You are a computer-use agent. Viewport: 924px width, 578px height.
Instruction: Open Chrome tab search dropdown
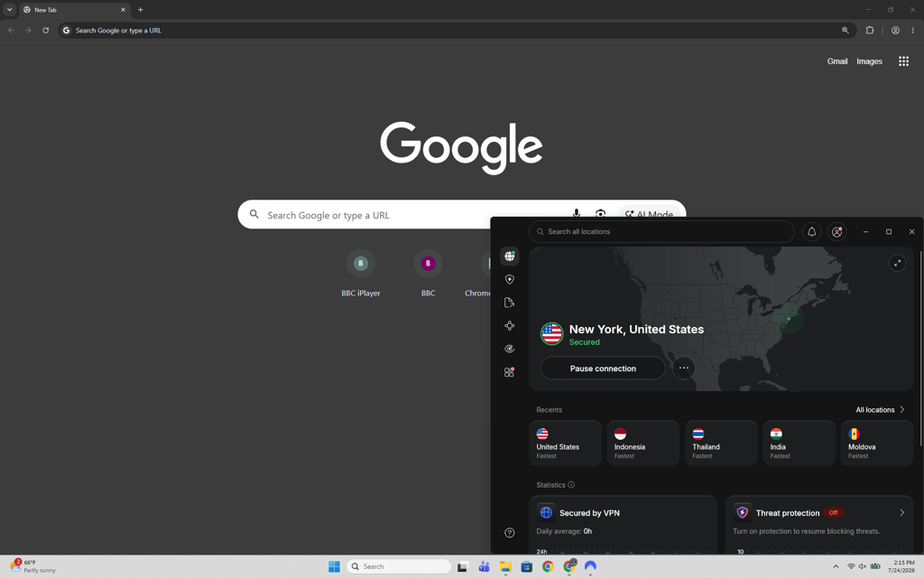9,9
